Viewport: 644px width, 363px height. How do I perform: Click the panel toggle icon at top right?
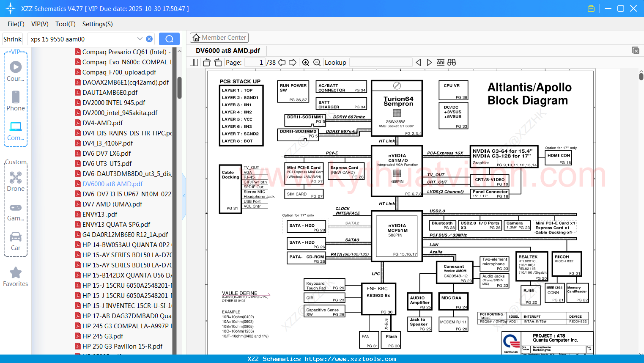point(636,50)
